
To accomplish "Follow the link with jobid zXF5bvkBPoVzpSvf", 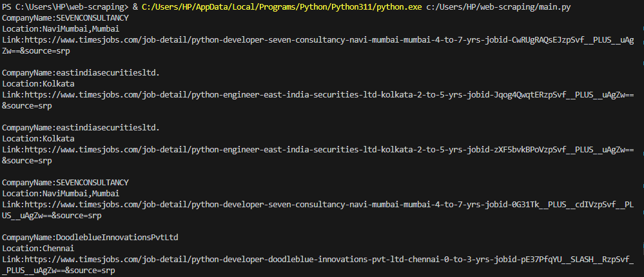I will coord(318,155).
